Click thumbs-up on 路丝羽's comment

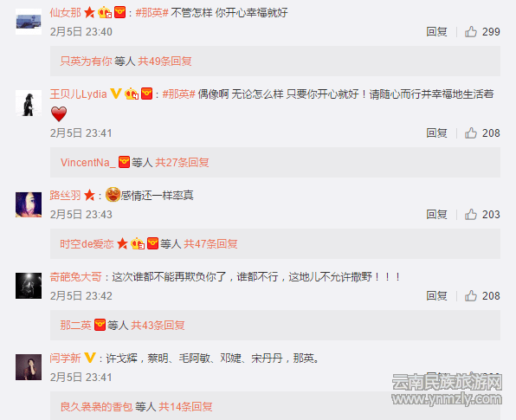tap(471, 214)
